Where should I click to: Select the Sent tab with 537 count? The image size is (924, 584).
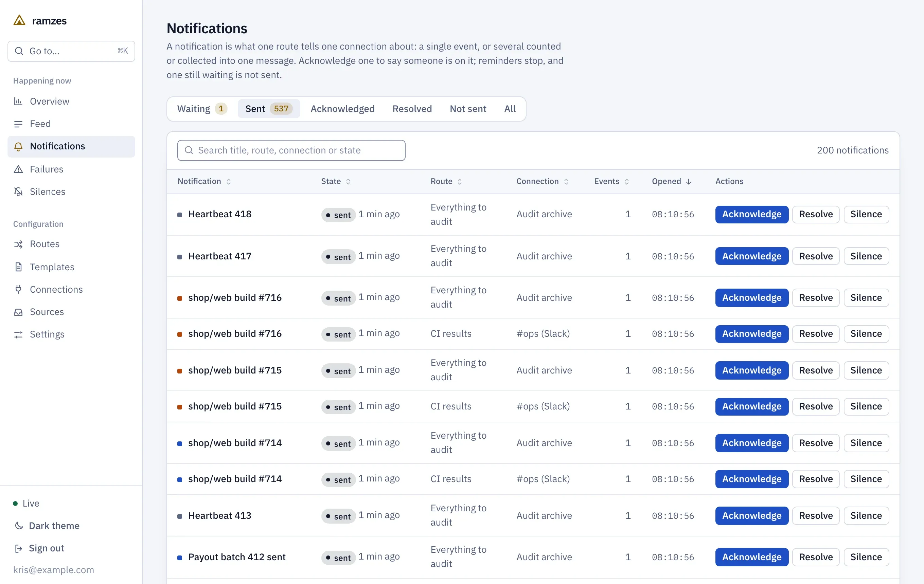269,109
